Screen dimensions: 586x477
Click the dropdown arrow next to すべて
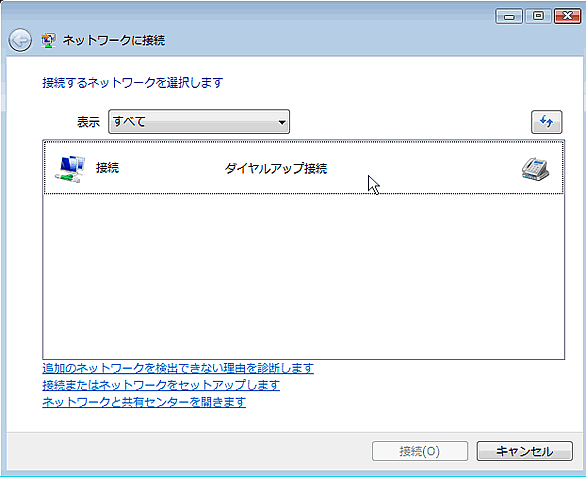point(282,122)
